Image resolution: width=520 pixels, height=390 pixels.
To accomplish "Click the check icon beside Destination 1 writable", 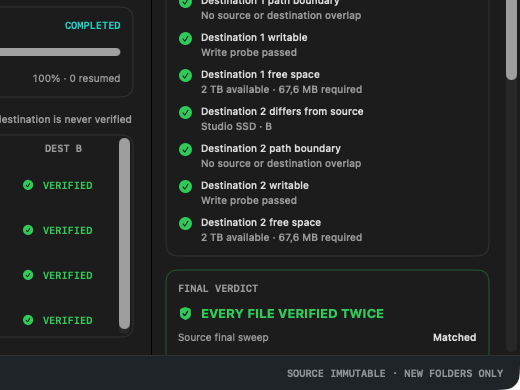I will pos(185,39).
